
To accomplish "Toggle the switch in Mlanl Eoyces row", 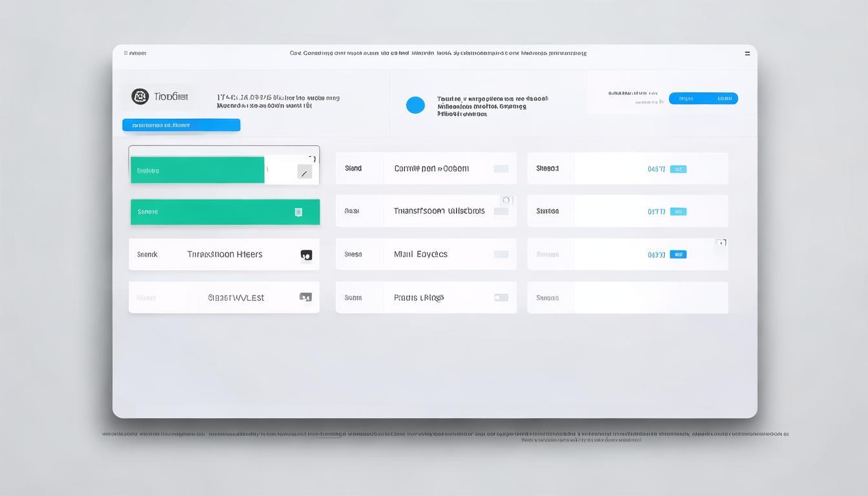I will pyautogui.click(x=501, y=254).
